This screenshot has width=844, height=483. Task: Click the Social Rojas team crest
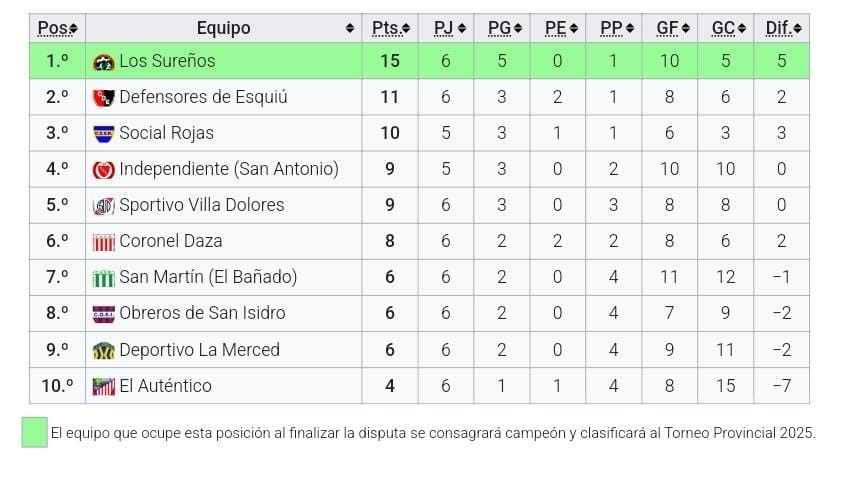103,134
